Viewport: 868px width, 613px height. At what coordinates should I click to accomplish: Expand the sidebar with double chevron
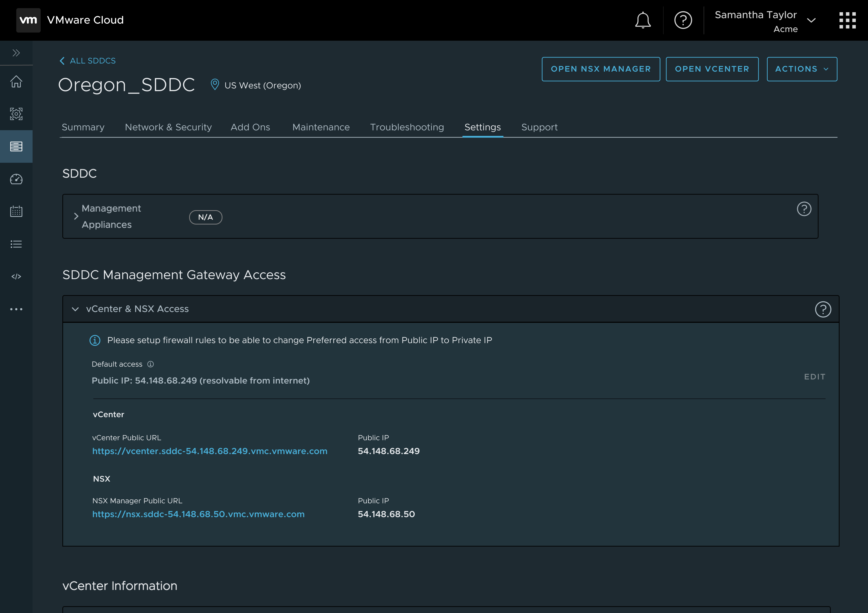click(x=16, y=53)
